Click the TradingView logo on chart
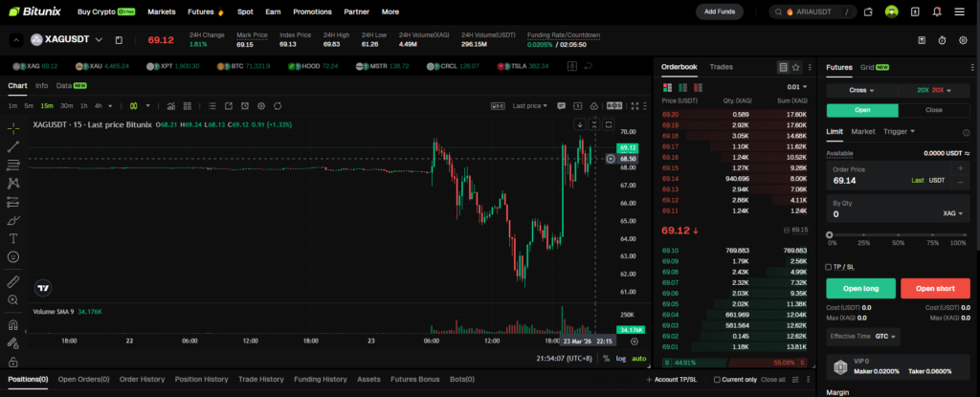The width and height of the screenshot is (980, 397). 43,288
